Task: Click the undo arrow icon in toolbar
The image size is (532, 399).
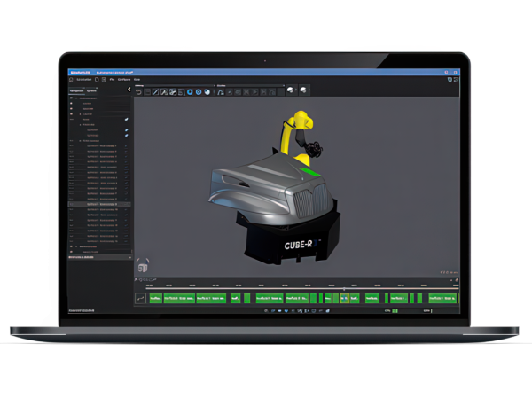Action: 138,91
